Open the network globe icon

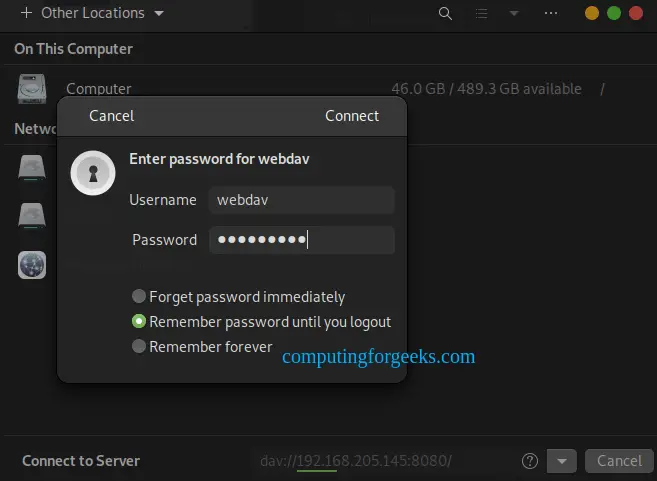coord(32,265)
